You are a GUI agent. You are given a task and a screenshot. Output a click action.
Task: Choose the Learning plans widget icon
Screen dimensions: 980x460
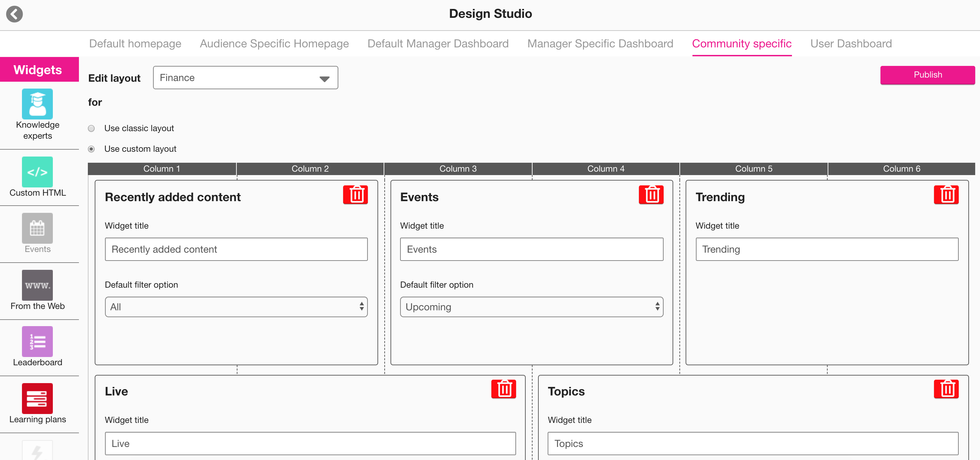click(37, 398)
